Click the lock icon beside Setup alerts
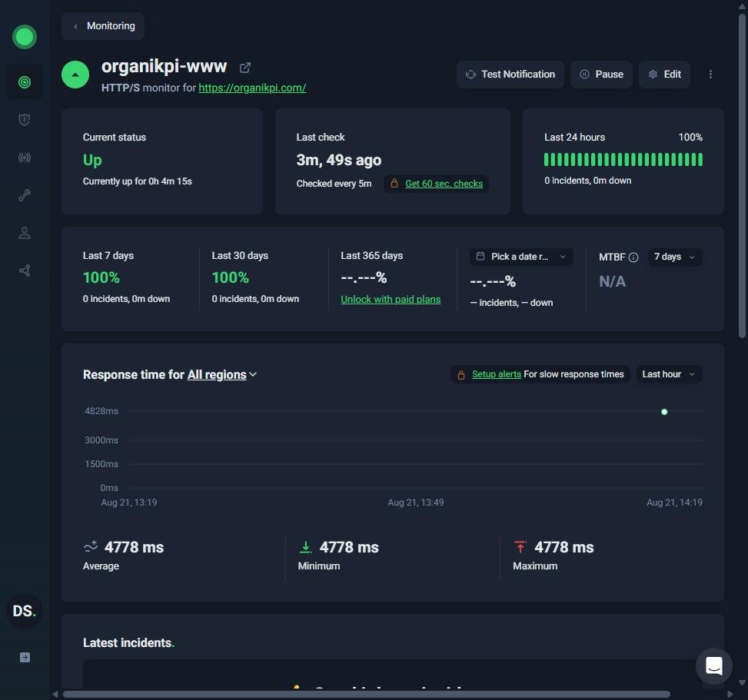The width and height of the screenshot is (748, 700). point(460,375)
